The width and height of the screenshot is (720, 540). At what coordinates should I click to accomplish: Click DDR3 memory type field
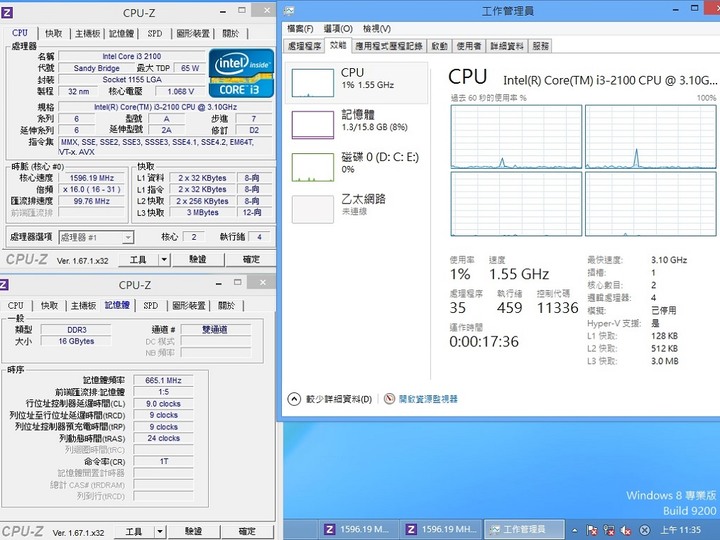click(76, 330)
